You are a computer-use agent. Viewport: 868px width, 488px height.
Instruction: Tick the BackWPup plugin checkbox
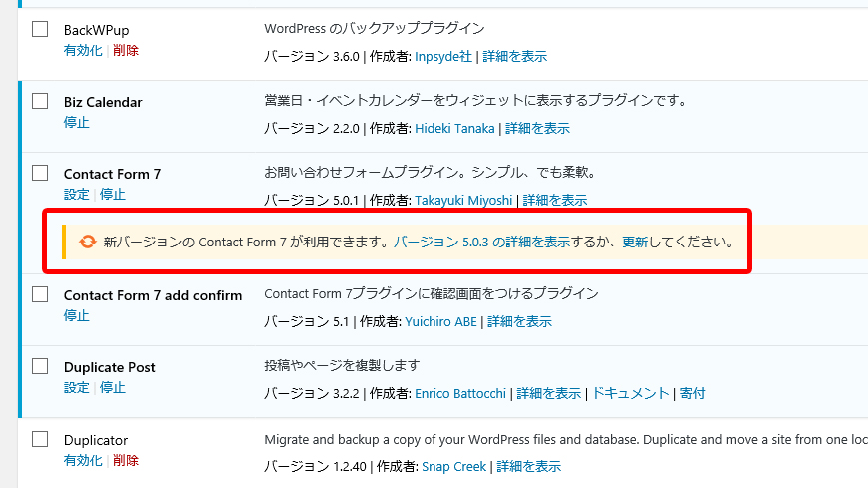pyautogui.click(x=40, y=29)
